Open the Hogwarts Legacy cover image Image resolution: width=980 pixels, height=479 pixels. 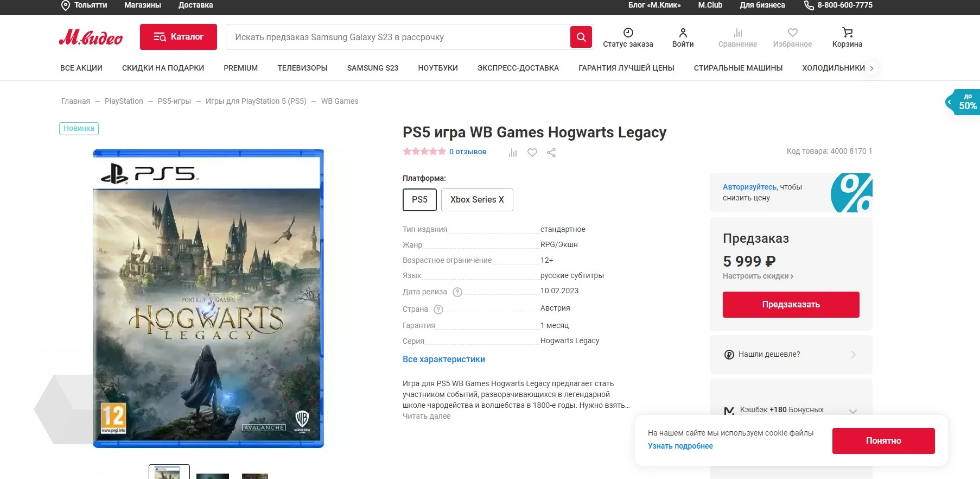(x=208, y=299)
